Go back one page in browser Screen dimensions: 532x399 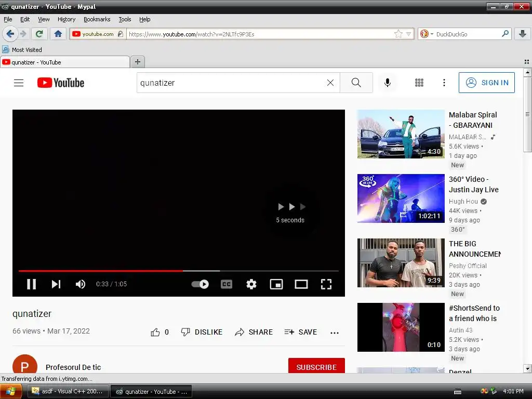coord(10,34)
